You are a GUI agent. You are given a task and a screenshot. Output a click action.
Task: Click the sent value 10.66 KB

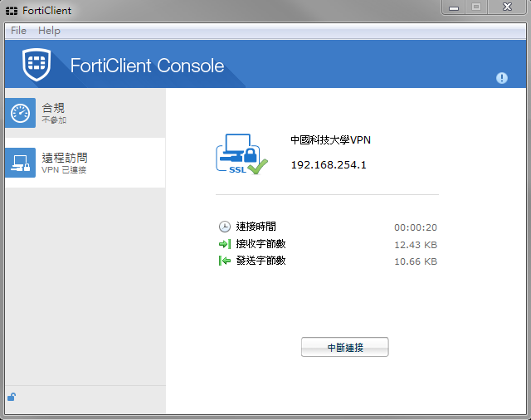[416, 261]
